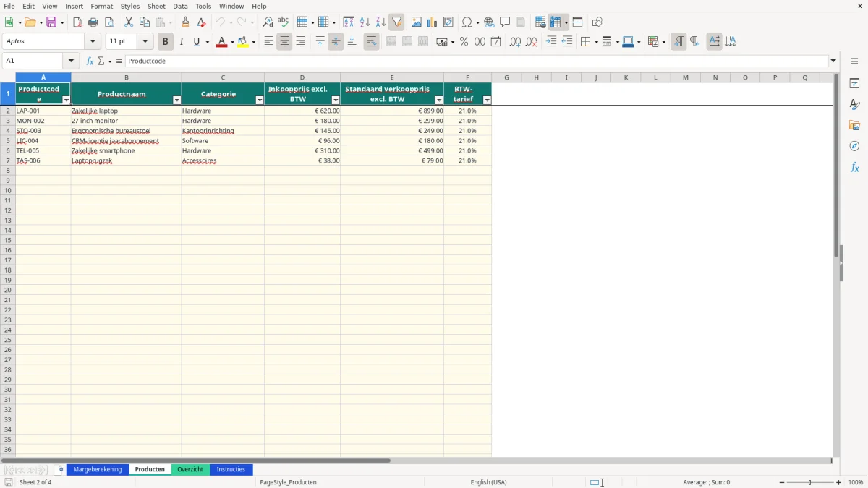The image size is (868, 488).
Task: Click the Function Wizard fx icon
Action: point(90,61)
